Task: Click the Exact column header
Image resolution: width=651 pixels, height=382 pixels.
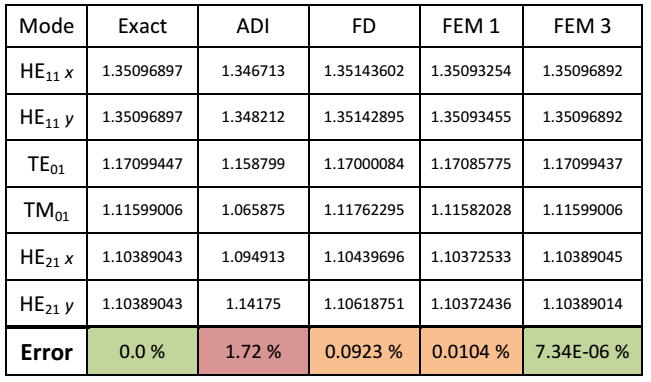Action: 142,26
